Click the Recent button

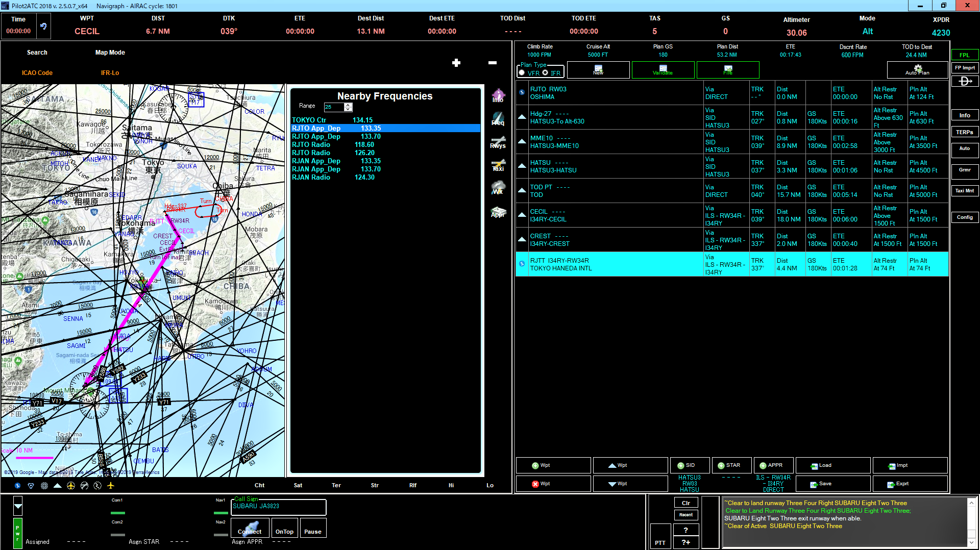coord(686,515)
